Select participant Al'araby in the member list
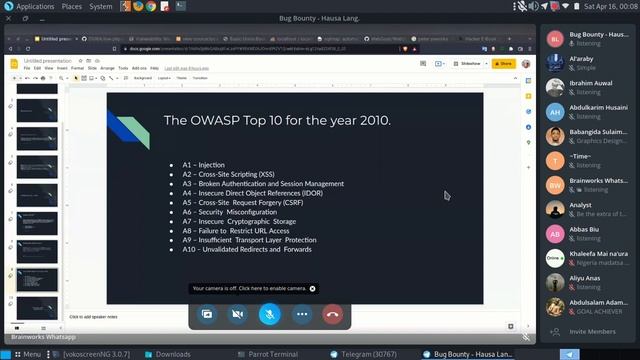The image size is (640, 360). pos(587,63)
